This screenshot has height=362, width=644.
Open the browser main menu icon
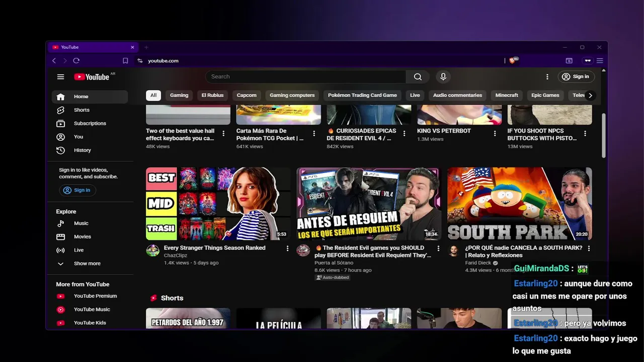[x=600, y=61]
